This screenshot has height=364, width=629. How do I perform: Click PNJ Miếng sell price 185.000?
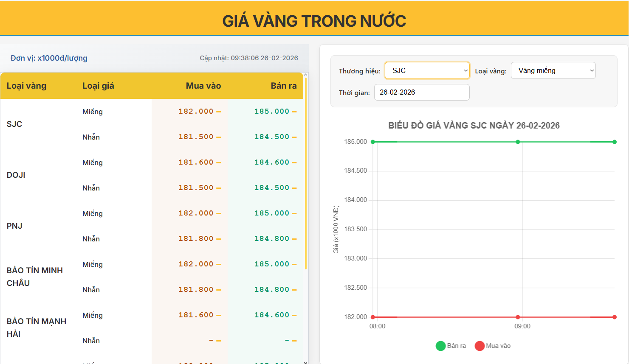tap(272, 213)
